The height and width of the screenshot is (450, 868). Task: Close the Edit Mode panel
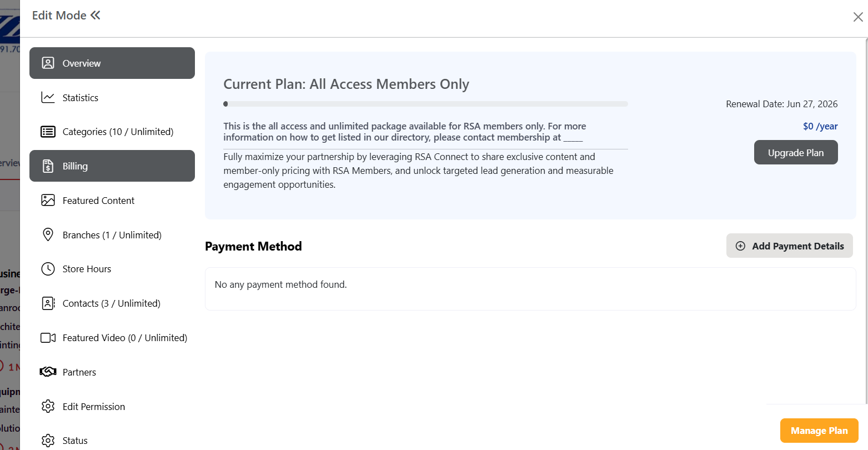pyautogui.click(x=858, y=17)
